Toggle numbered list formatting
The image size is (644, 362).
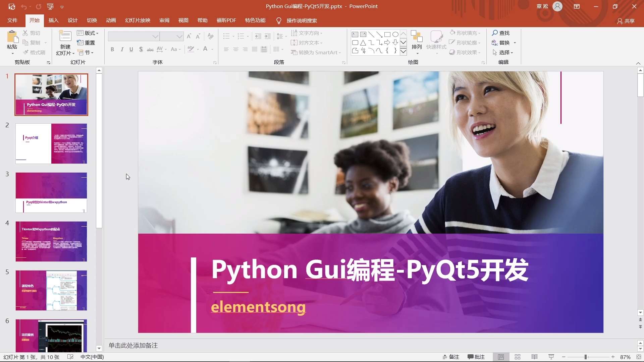click(241, 36)
